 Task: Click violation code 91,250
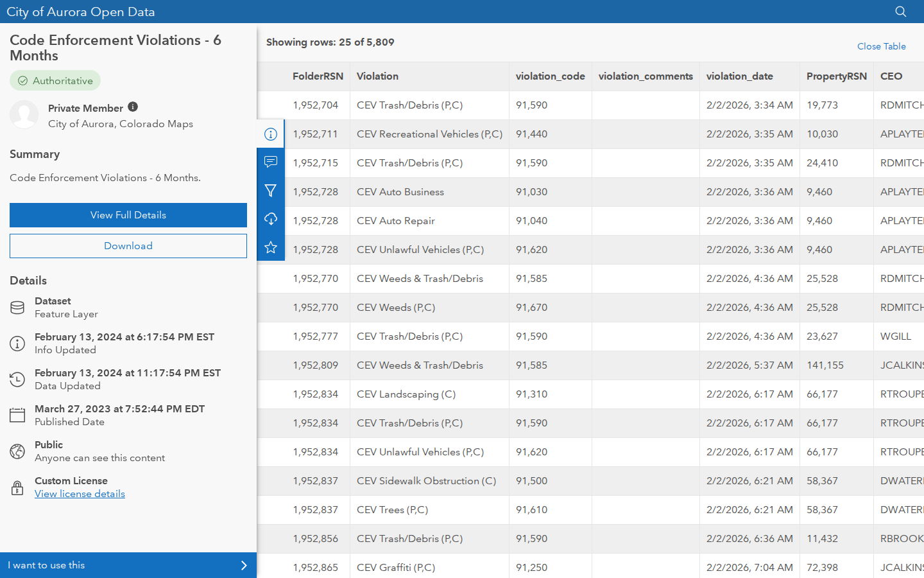(531, 568)
